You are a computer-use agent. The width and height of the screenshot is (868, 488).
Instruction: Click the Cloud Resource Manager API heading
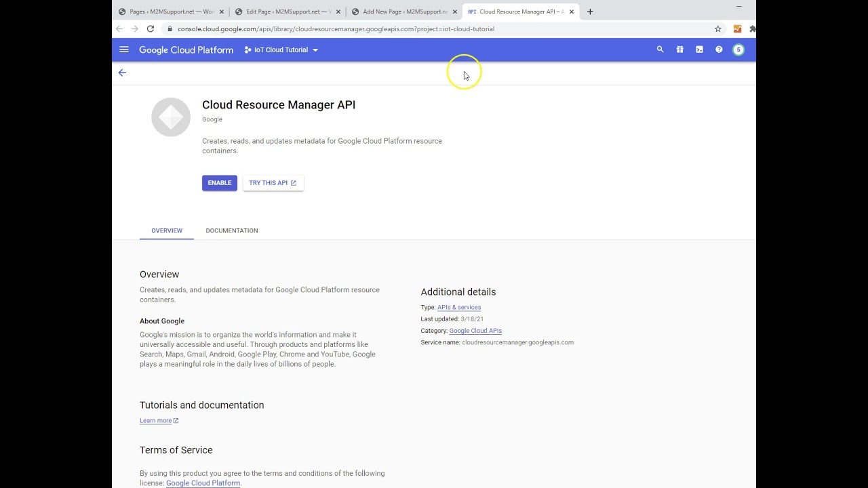pyautogui.click(x=279, y=105)
